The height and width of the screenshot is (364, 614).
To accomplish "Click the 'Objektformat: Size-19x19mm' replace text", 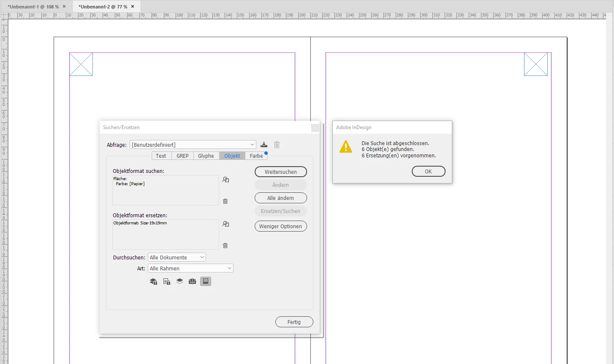I will click(x=140, y=223).
